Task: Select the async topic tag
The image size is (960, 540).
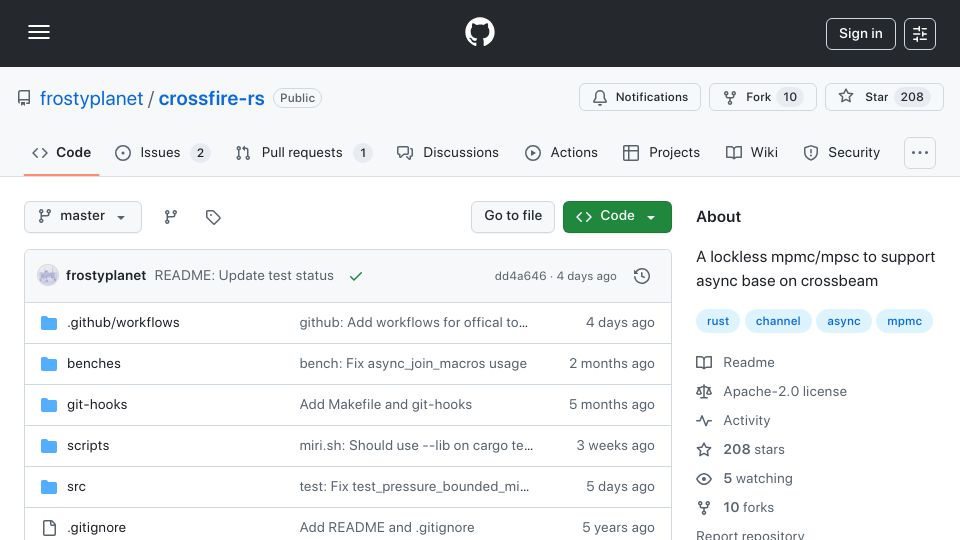Action: click(844, 321)
